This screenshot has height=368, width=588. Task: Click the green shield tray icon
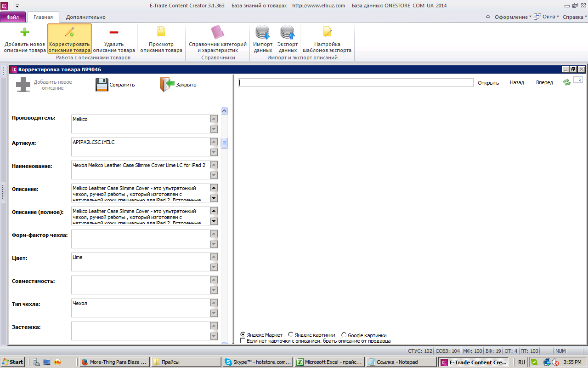coord(534,362)
